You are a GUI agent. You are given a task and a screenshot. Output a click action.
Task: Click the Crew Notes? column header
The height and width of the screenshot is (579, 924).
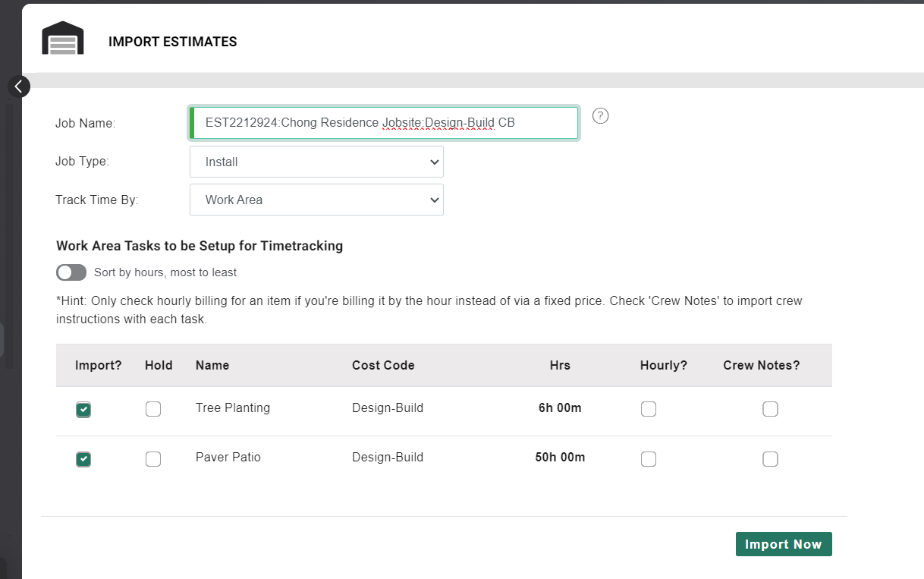(762, 365)
